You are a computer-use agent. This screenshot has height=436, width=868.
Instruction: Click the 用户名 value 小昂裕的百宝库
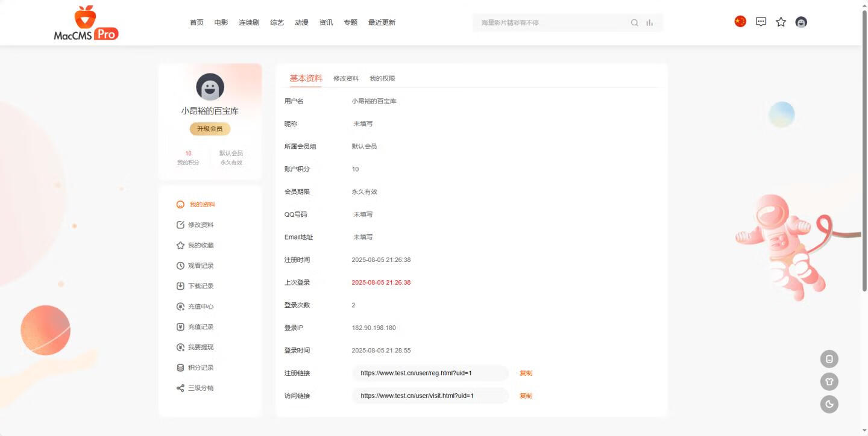(x=374, y=101)
